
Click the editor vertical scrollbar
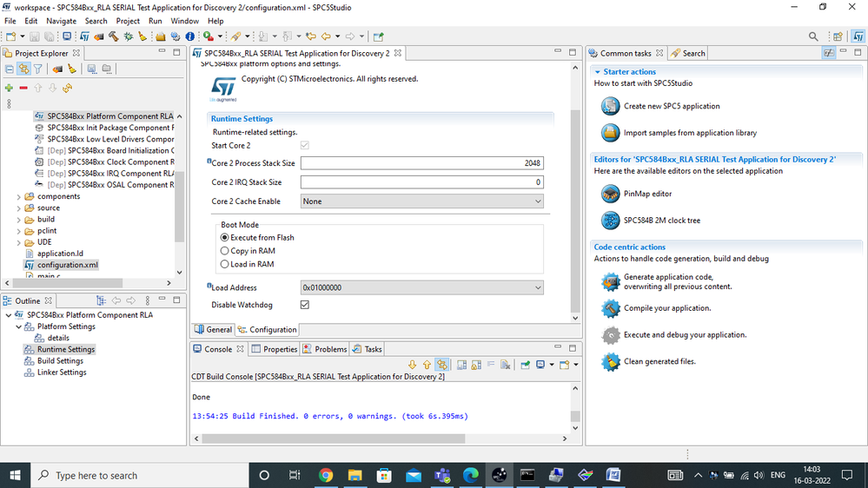coord(575,210)
